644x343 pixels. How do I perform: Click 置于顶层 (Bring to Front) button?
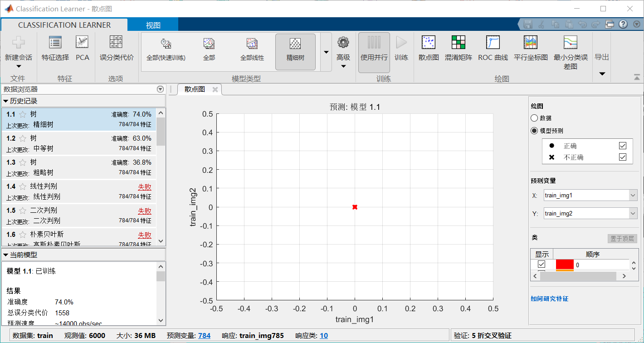[623, 239]
